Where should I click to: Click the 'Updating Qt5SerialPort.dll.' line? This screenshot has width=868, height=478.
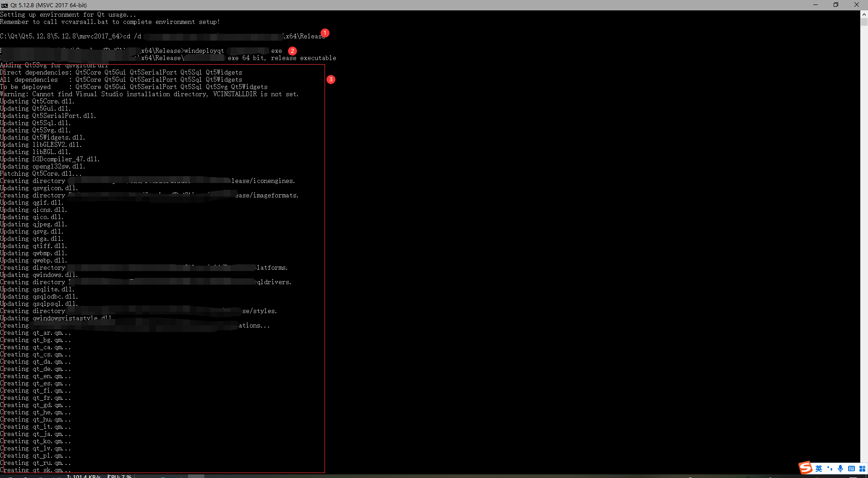coord(48,116)
